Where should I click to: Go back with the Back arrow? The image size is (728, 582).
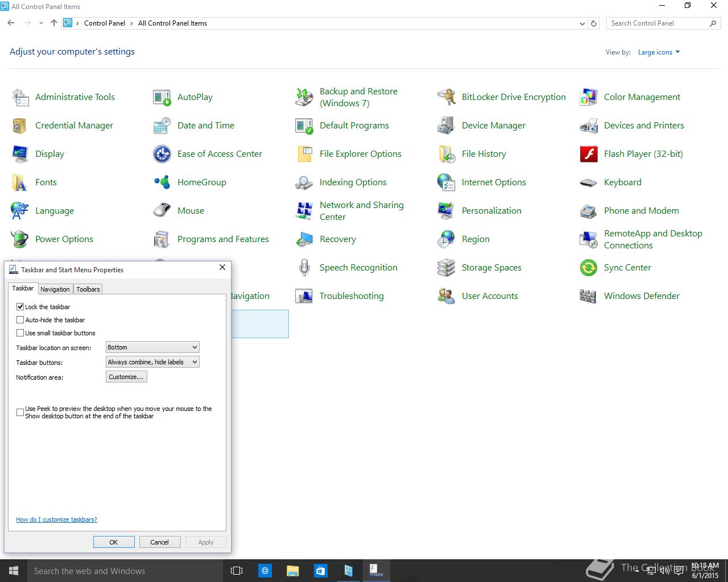click(11, 23)
